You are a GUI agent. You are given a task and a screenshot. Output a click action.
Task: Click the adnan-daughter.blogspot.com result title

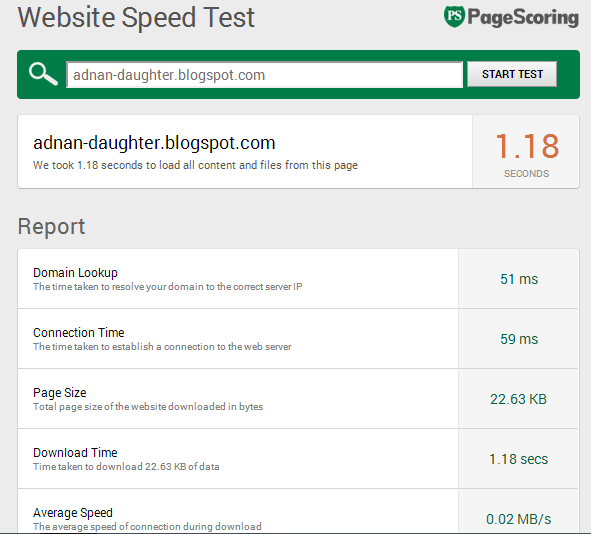pos(154,143)
